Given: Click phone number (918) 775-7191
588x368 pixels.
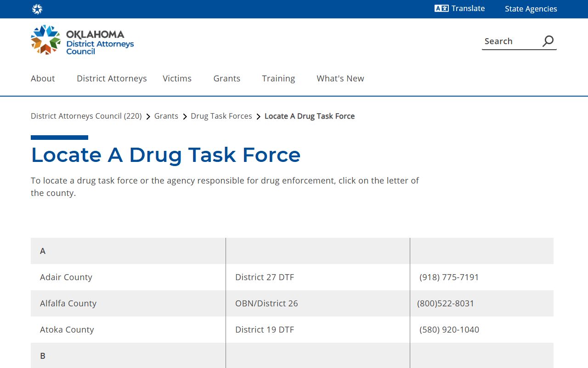Looking at the screenshot, I should 449,277.
